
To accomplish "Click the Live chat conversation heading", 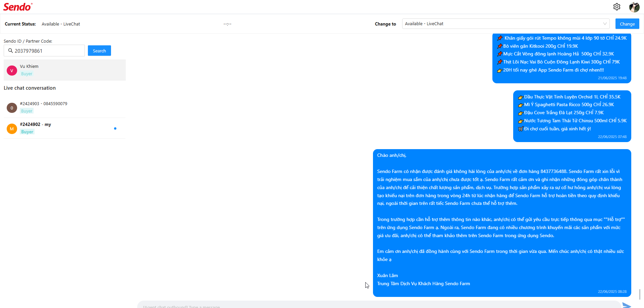I will 30,88.
